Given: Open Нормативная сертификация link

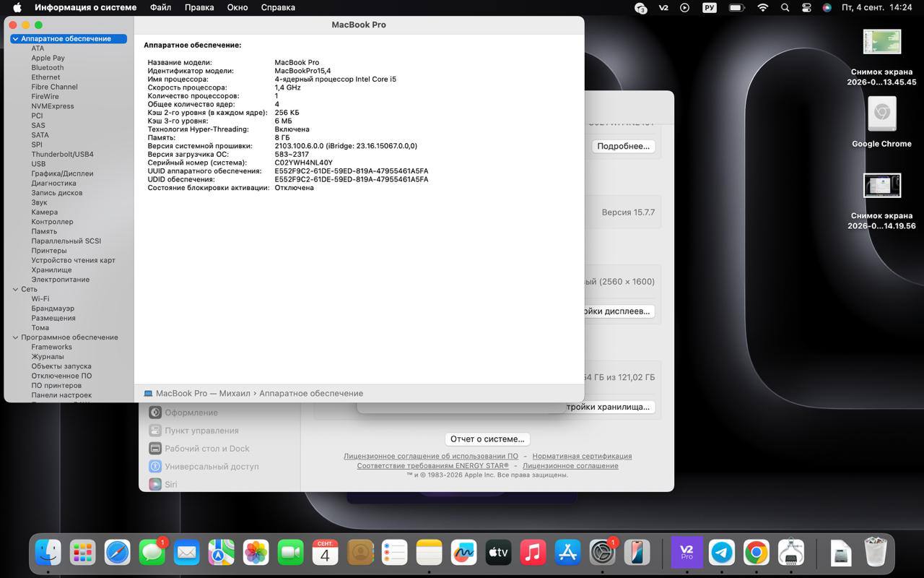Looking at the screenshot, I should tap(582, 456).
